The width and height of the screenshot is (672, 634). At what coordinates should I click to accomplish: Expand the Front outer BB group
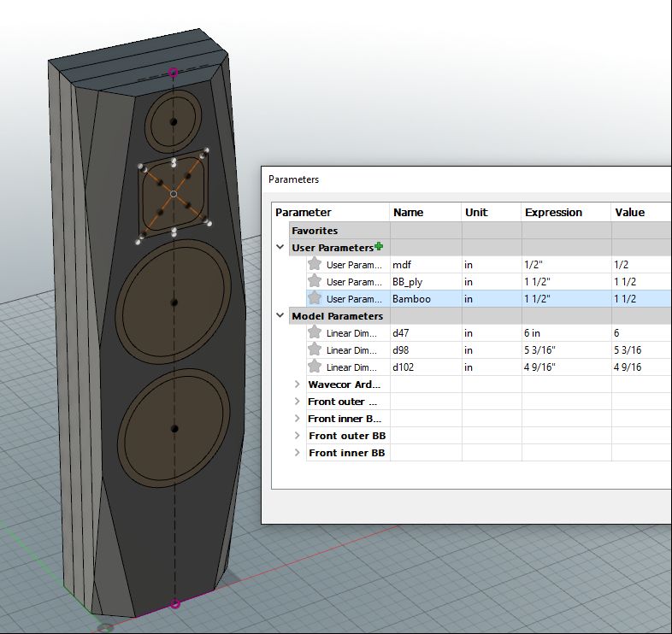pyautogui.click(x=297, y=436)
